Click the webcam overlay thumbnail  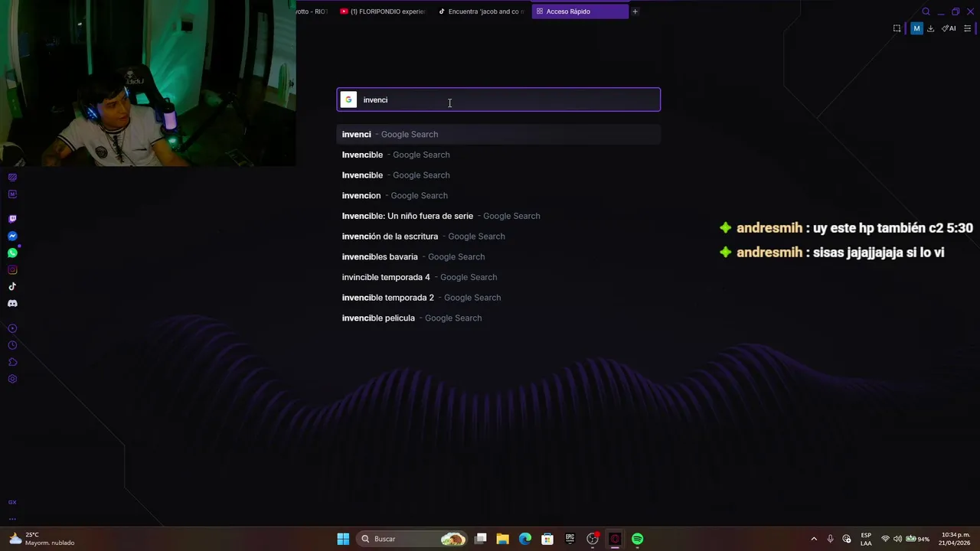[x=148, y=83]
